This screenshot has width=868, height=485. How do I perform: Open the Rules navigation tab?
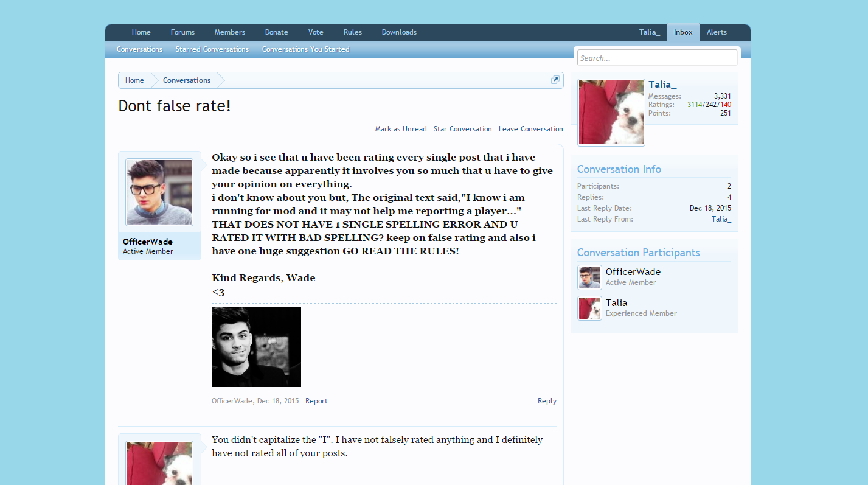353,32
